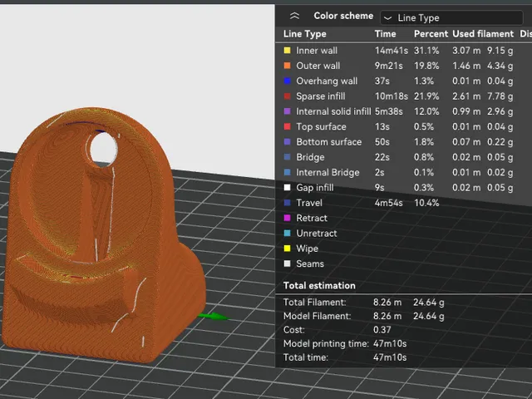532x399 pixels.
Task: Click the Line Type column header
Action: pos(305,34)
